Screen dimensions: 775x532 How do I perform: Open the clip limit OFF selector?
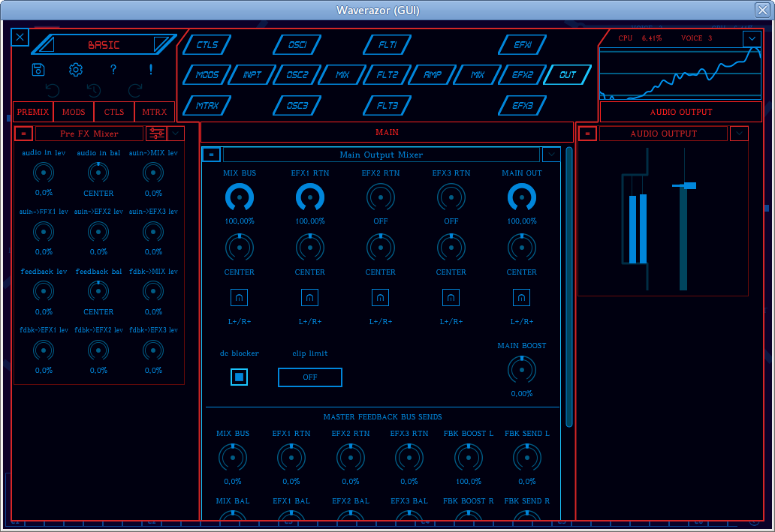(x=310, y=377)
